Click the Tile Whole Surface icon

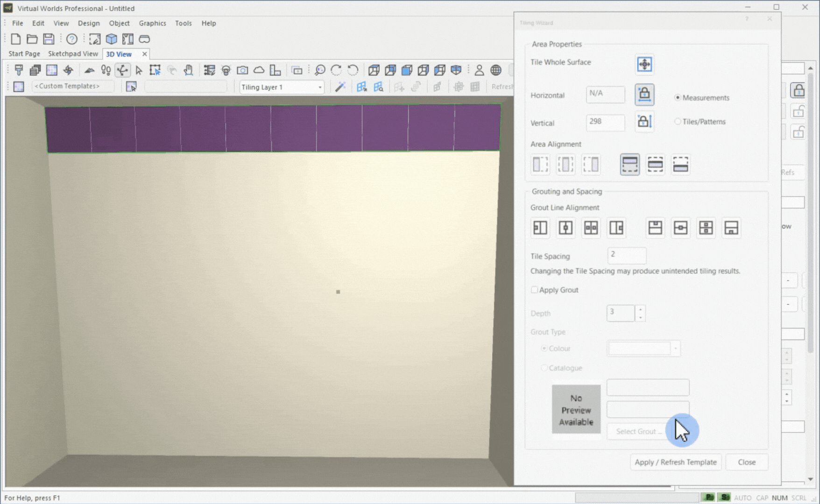(644, 64)
